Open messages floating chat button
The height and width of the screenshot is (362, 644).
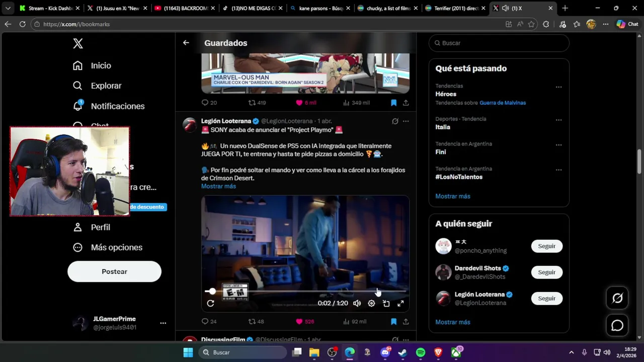pyautogui.click(x=617, y=326)
